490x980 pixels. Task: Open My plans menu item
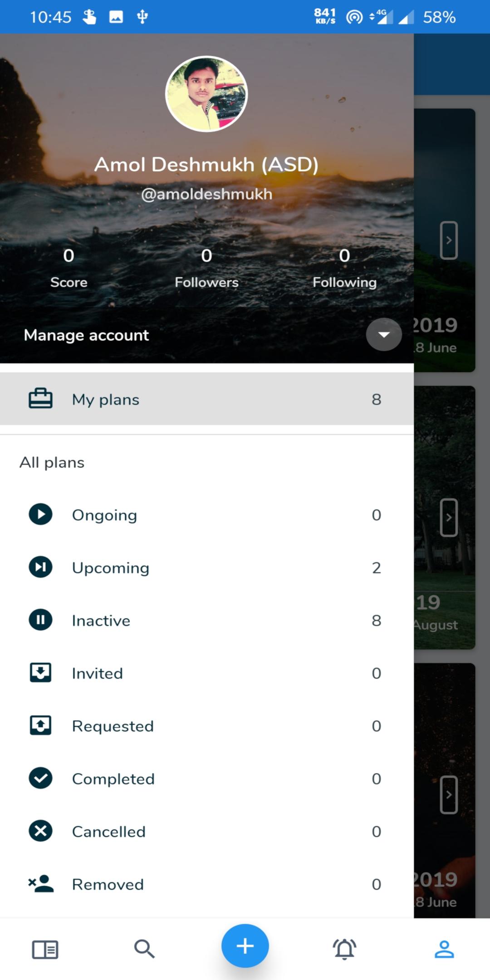(207, 399)
